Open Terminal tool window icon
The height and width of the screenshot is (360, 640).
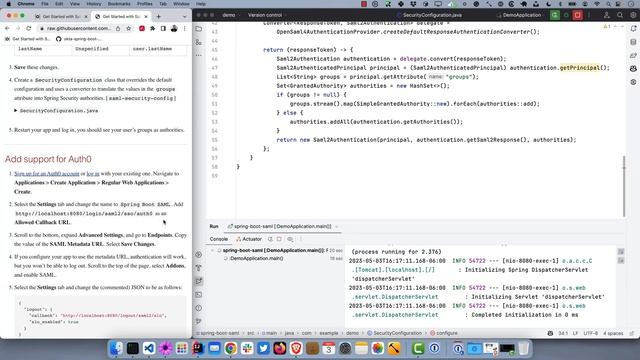(x=199, y=295)
